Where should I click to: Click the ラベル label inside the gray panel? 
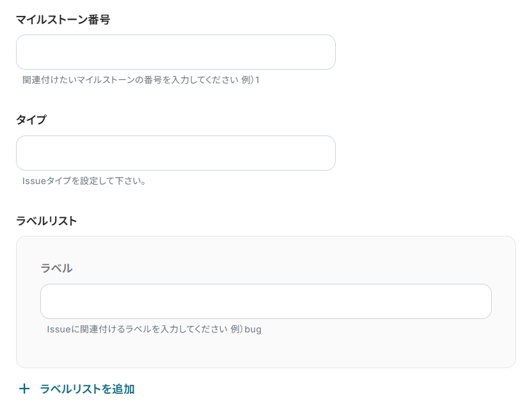click(x=56, y=268)
